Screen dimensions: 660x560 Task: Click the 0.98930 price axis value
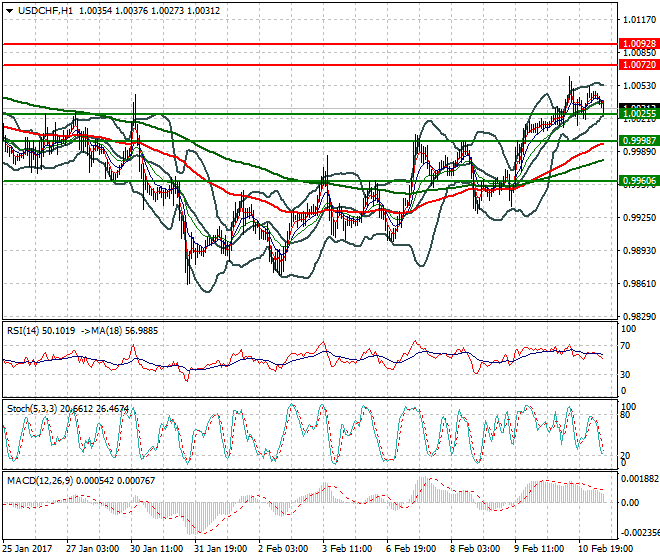(x=639, y=251)
